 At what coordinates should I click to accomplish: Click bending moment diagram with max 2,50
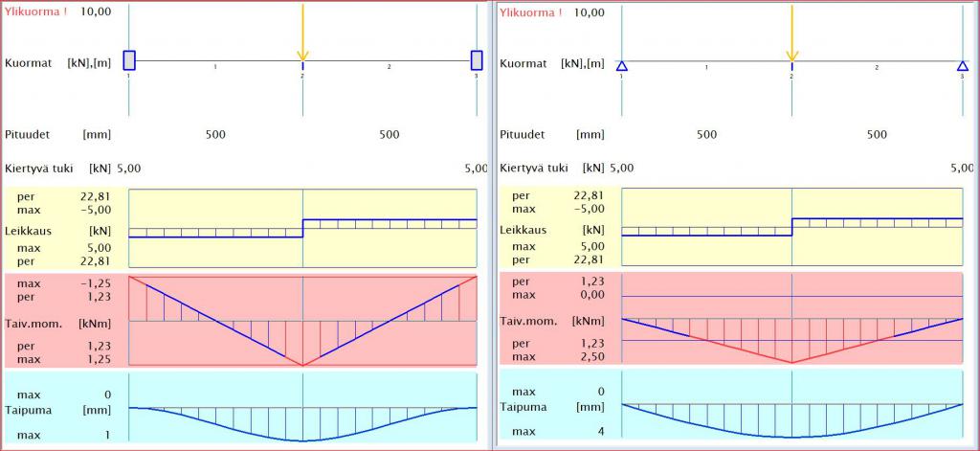[791, 322]
